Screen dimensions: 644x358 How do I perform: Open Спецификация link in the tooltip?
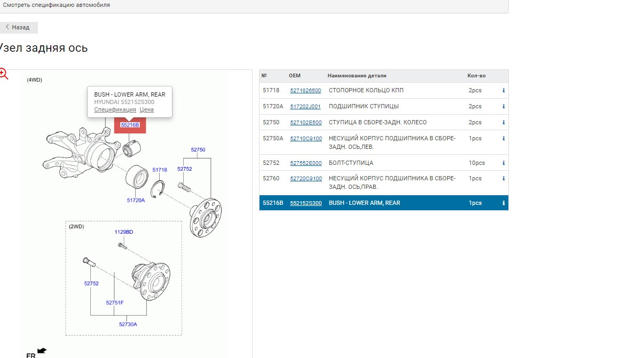pos(115,109)
